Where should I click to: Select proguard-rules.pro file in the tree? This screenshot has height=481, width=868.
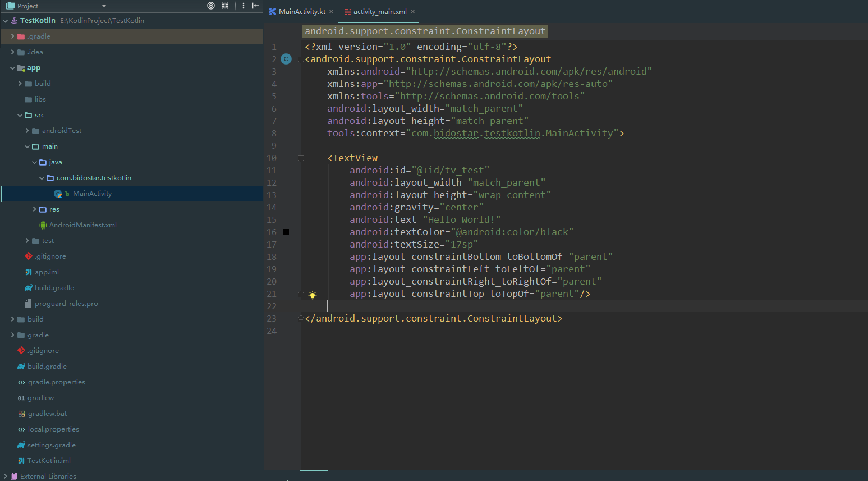pyautogui.click(x=66, y=304)
